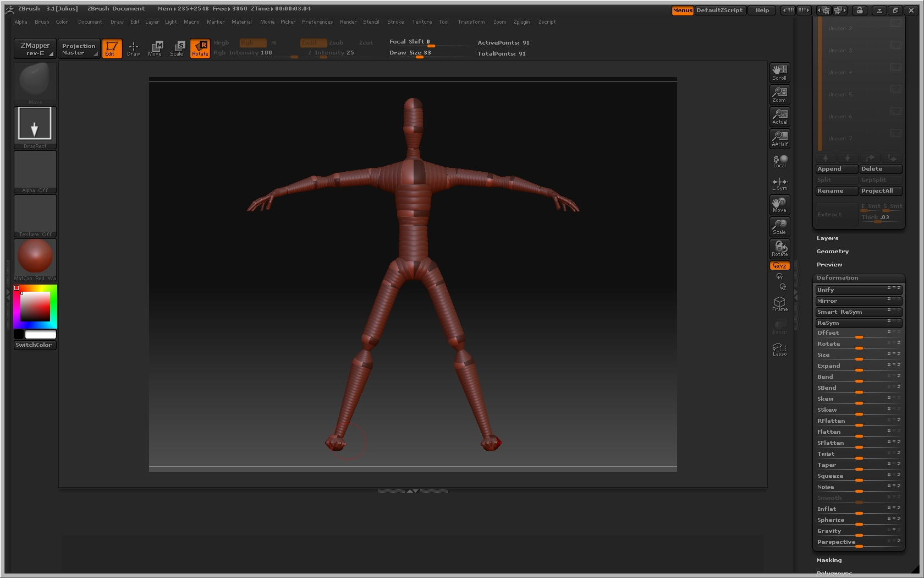Select the Scroll canvas icon
Image resolution: width=924 pixels, height=578 pixels.
click(779, 72)
